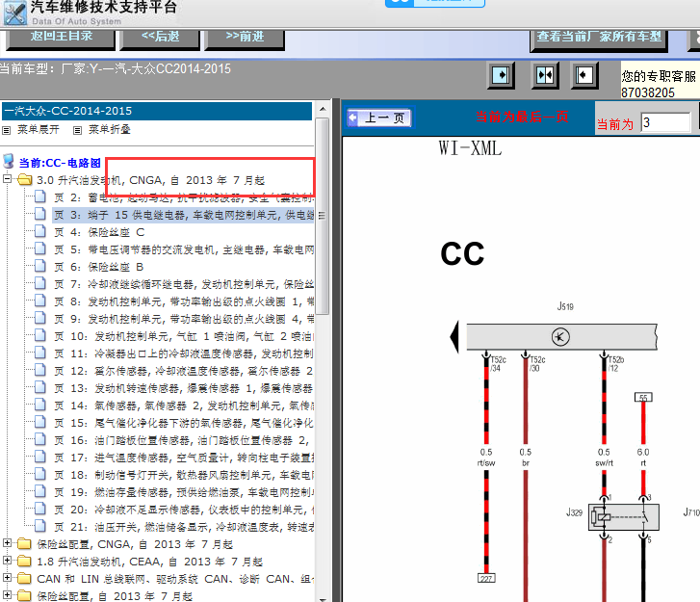Go to previous page with 上一页
700x602 pixels.
click(379, 118)
